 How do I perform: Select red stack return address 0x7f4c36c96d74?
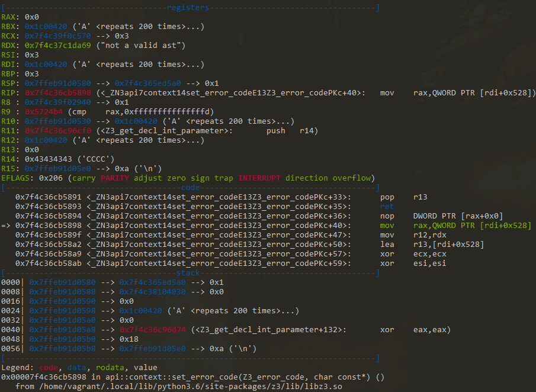click(x=152, y=330)
